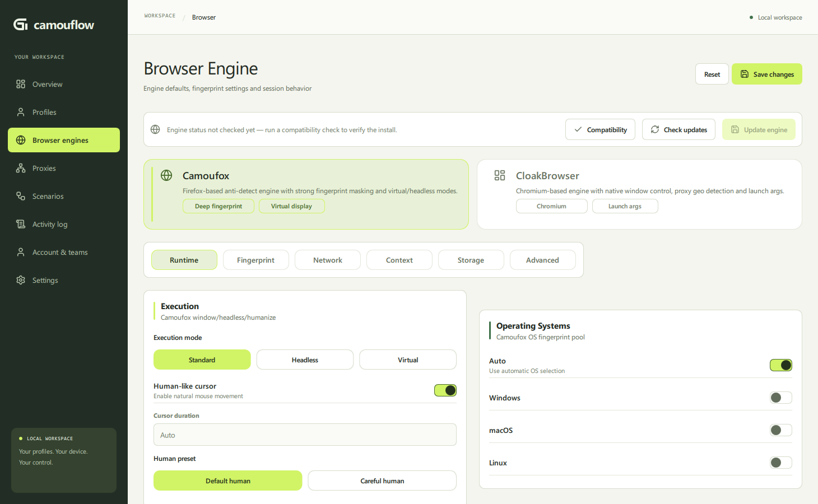Click the CloakBrowser grid icon
Screen dimensions: 818x504
pos(500,175)
